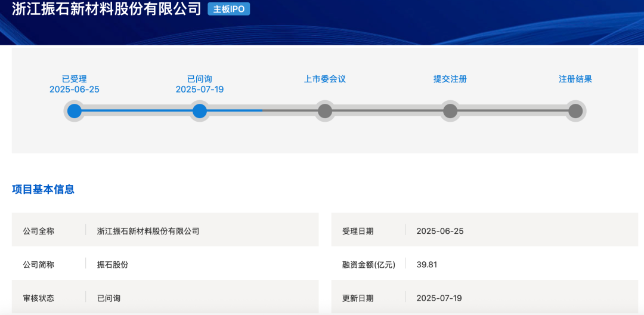Click the 公司全称 field label
644x315 pixels.
tap(39, 231)
